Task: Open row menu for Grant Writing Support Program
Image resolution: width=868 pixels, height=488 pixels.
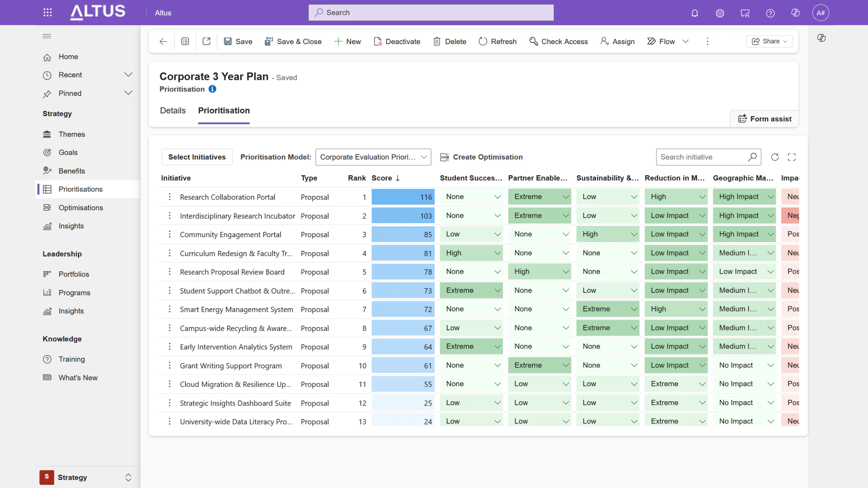Action: point(170,365)
